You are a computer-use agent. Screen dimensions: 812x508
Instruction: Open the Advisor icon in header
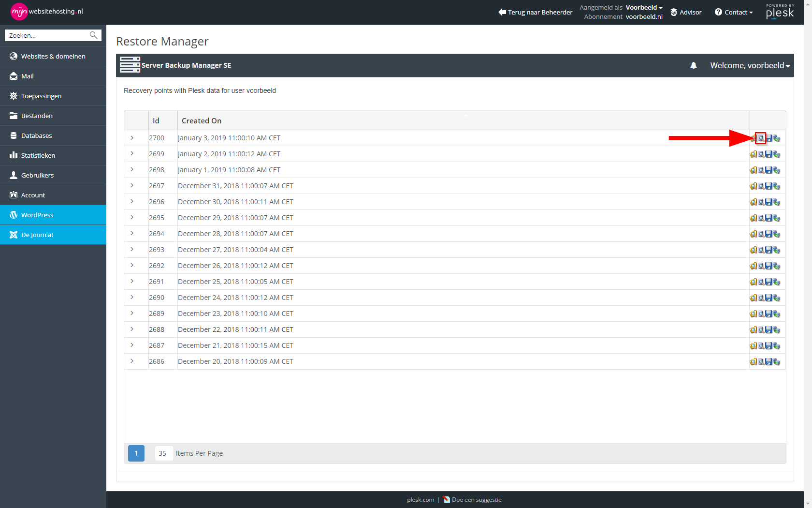point(674,12)
